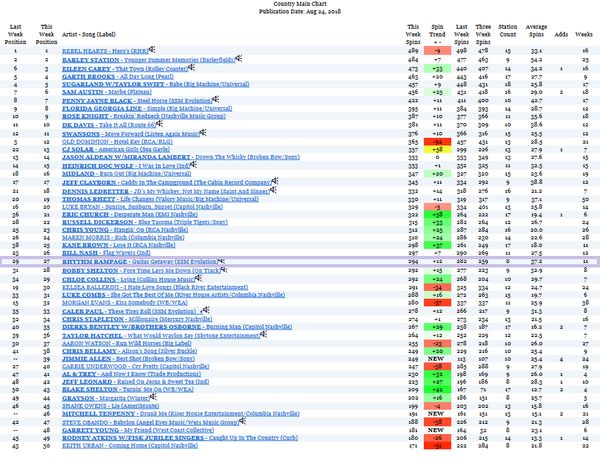Open Chris Bellamy Alison's Song link
Viewport: 600px width, 464px height.
(130, 351)
